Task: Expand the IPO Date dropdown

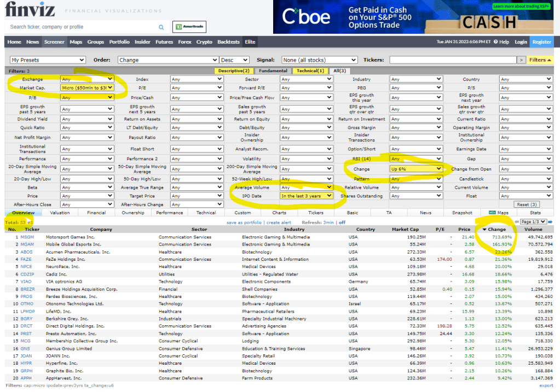Action: (x=307, y=196)
